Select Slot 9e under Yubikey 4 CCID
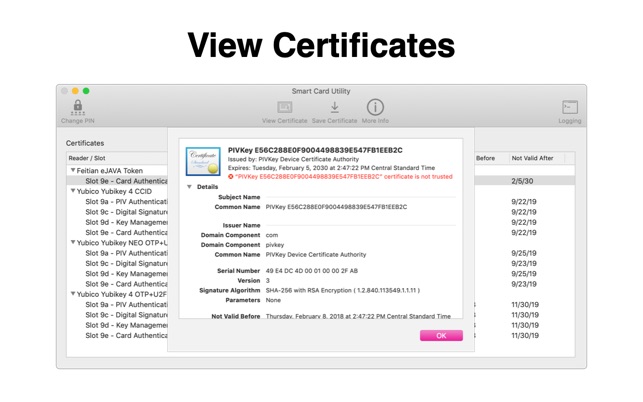Image resolution: width=643 pixels, height=402 pixels. click(x=126, y=233)
